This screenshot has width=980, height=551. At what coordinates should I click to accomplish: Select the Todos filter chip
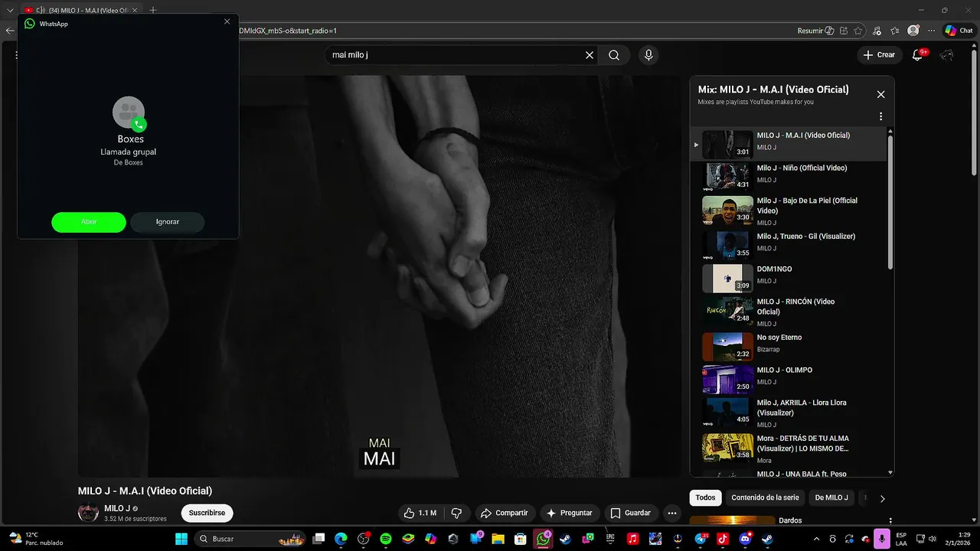tap(706, 497)
